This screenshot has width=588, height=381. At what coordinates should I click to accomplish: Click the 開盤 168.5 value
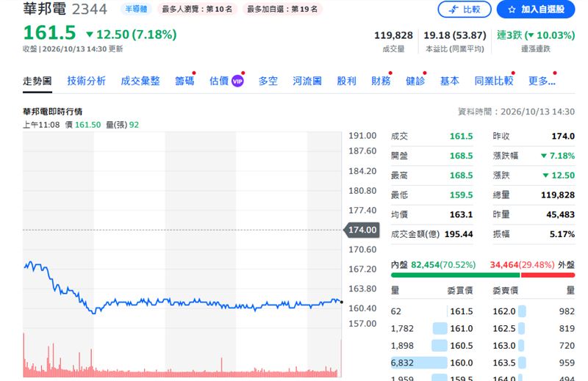click(462, 156)
